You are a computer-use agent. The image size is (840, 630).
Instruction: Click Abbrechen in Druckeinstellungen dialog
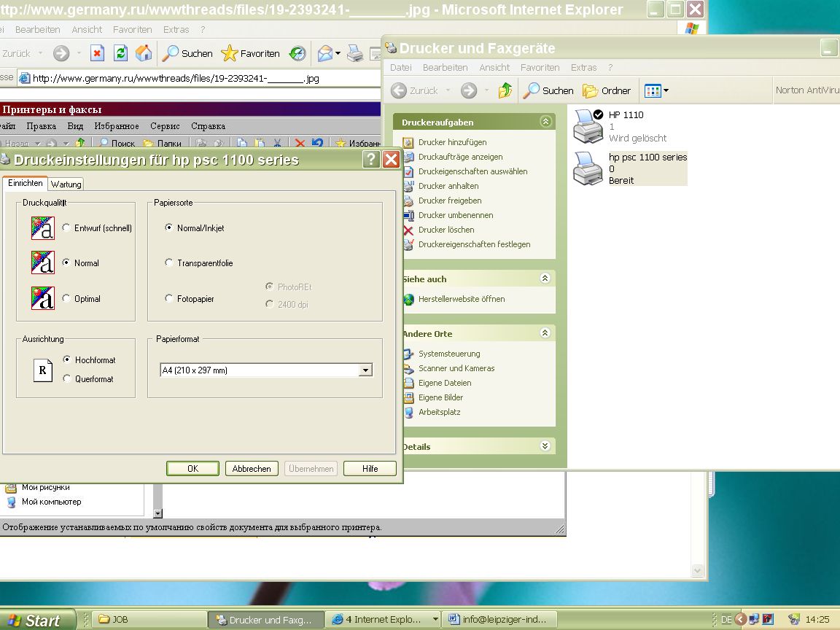(x=252, y=469)
